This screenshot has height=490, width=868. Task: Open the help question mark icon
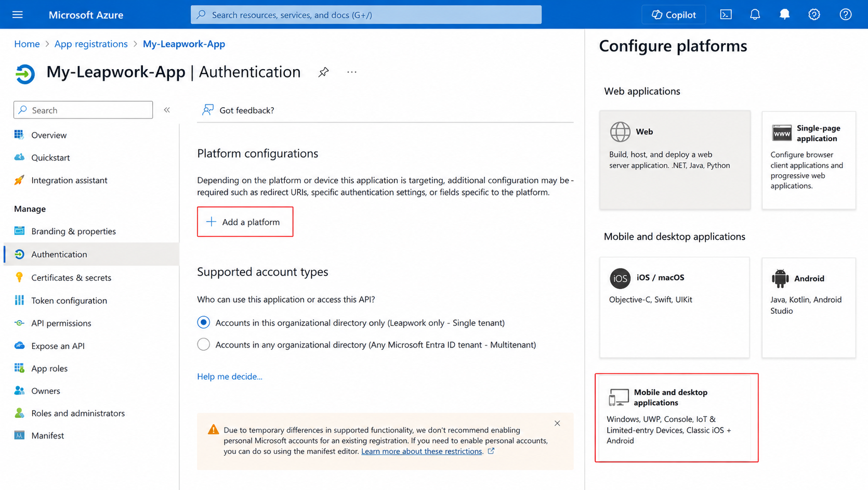coord(845,15)
